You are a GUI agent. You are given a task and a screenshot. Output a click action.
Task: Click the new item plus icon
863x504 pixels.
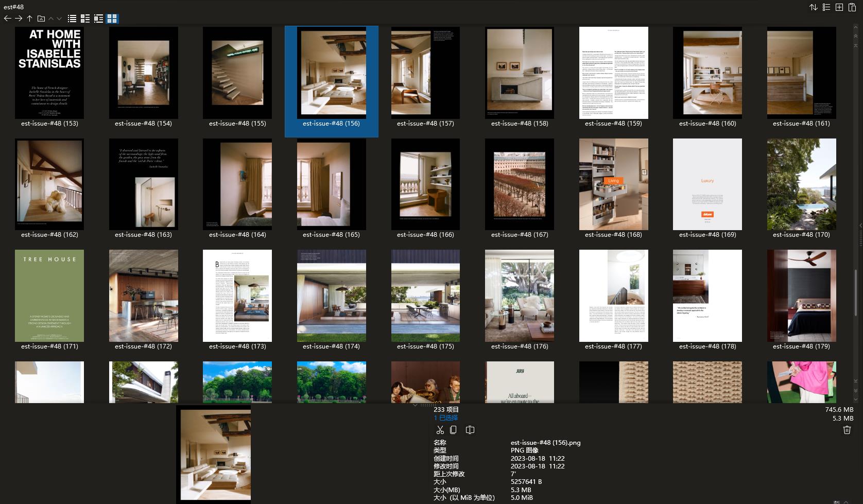pos(839,7)
